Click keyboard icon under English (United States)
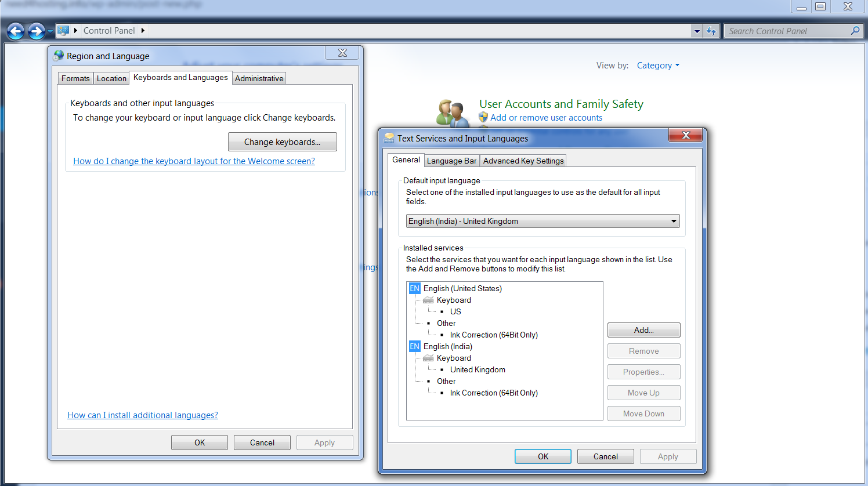 click(x=428, y=300)
